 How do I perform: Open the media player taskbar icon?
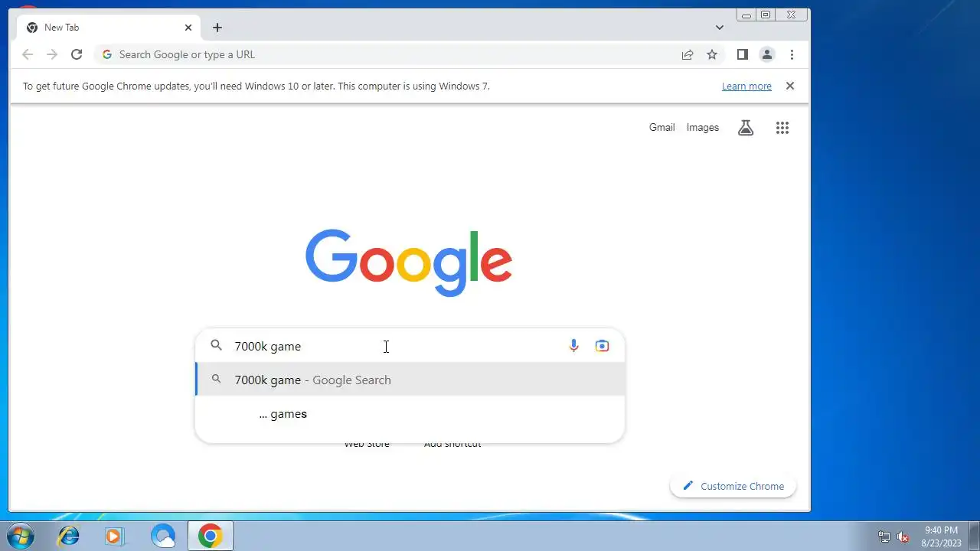[x=115, y=536]
